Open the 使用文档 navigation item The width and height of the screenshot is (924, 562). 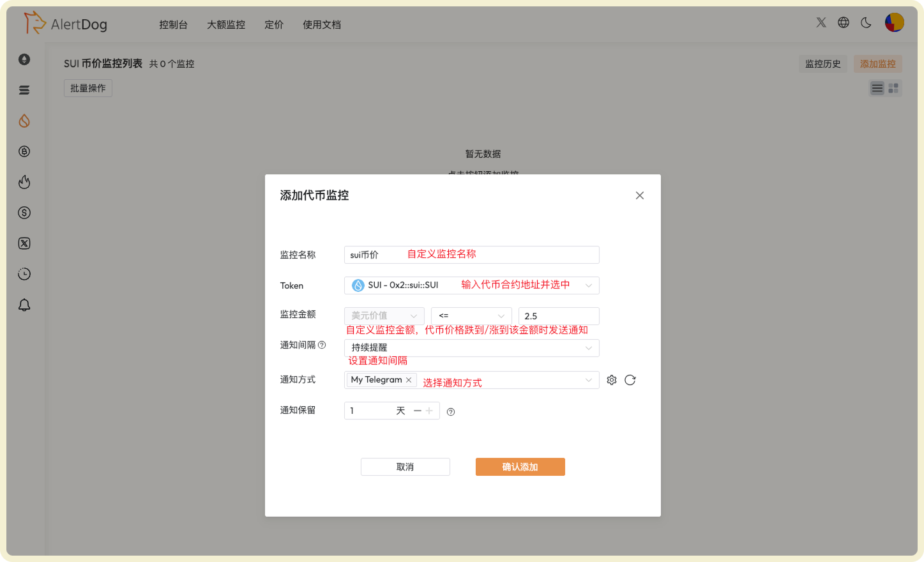click(322, 25)
